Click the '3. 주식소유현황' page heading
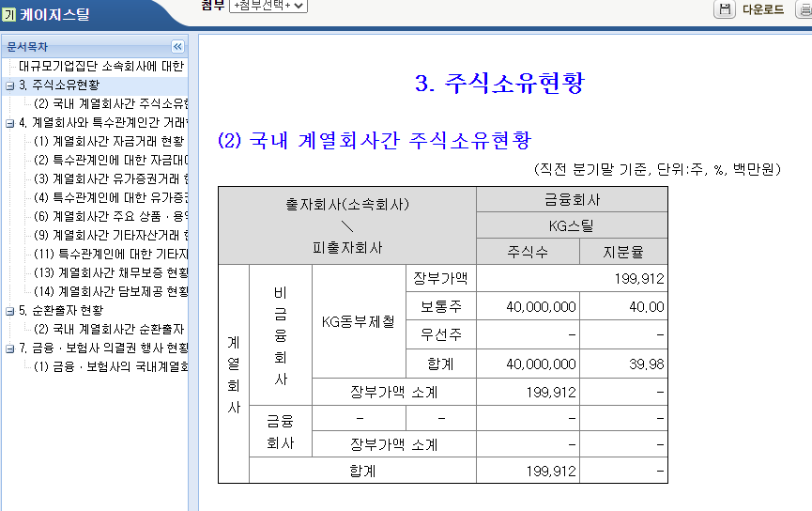 [499, 83]
